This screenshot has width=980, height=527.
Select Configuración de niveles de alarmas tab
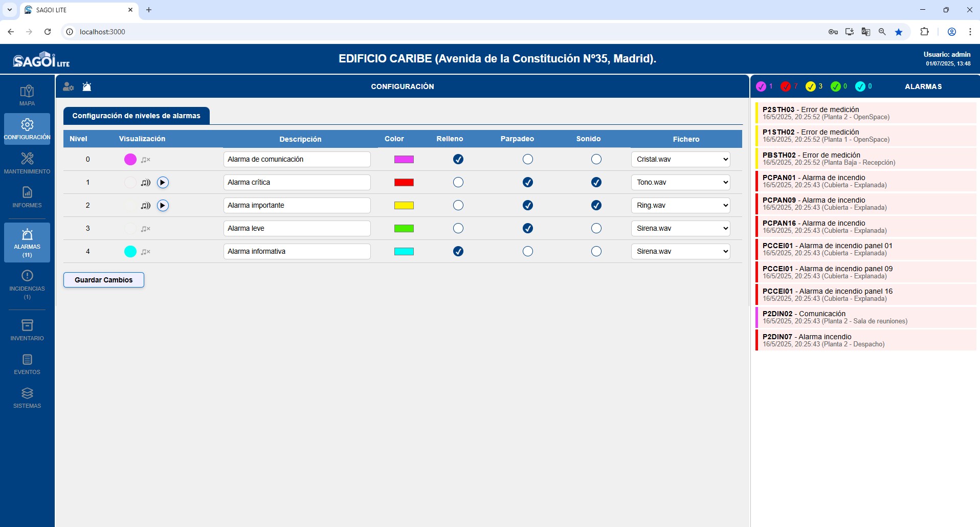point(136,116)
